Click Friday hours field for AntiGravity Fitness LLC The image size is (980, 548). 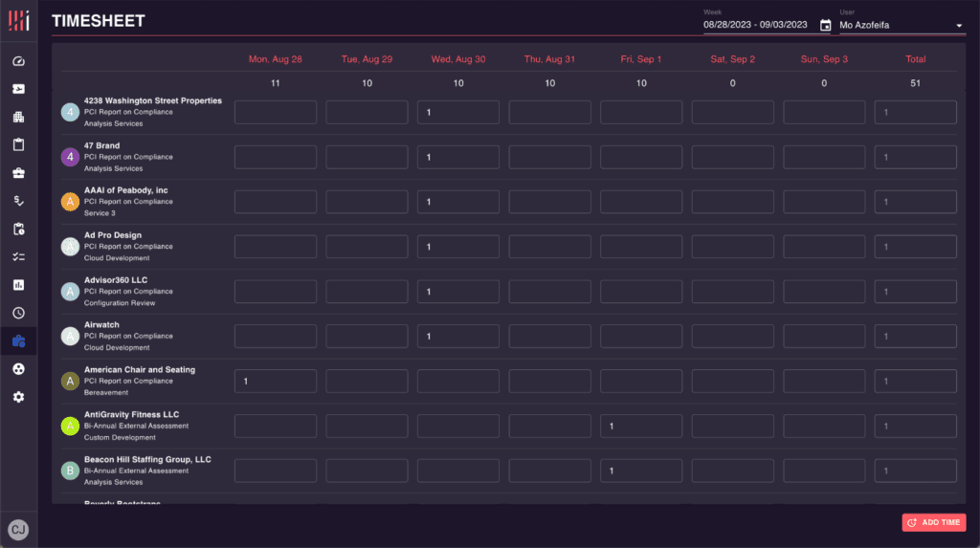(641, 427)
